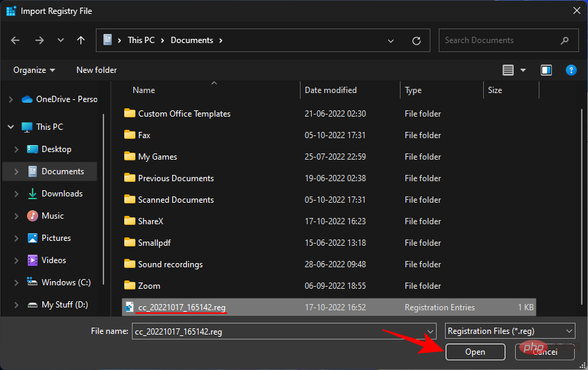Expand the Videos tree node

pos(16,260)
